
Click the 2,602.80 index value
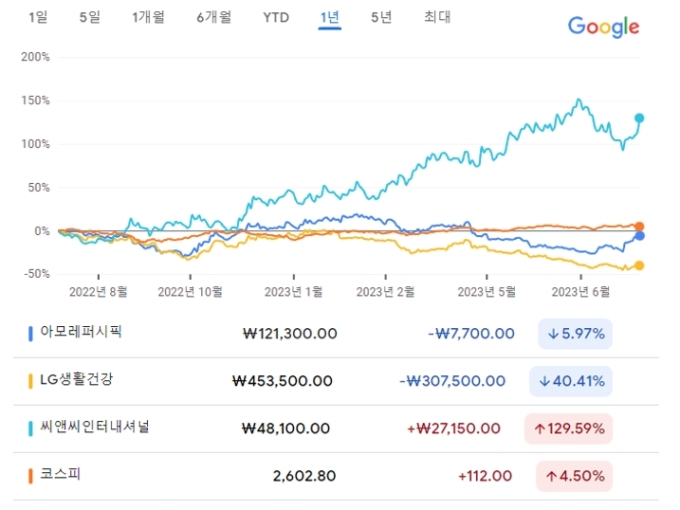point(304,476)
